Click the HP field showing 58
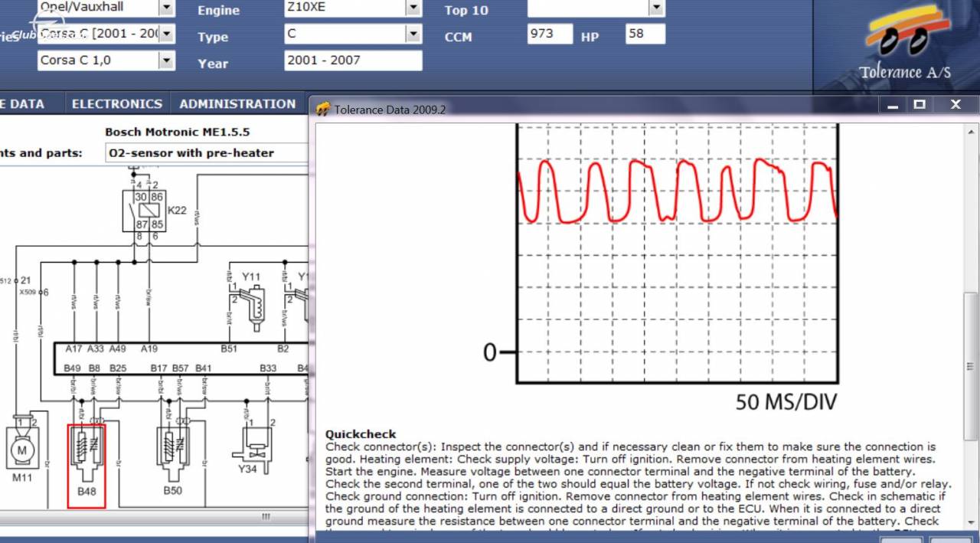Image resolution: width=980 pixels, height=543 pixels. 645,34
